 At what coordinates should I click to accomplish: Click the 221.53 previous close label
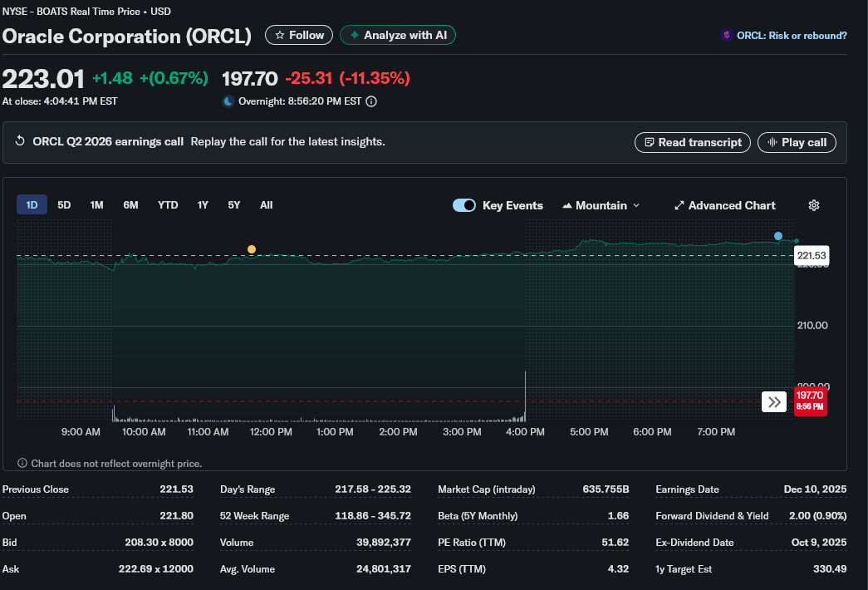(x=812, y=255)
